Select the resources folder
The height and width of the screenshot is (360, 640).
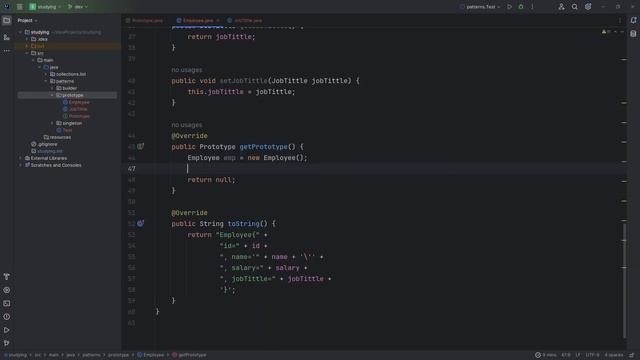(60, 137)
